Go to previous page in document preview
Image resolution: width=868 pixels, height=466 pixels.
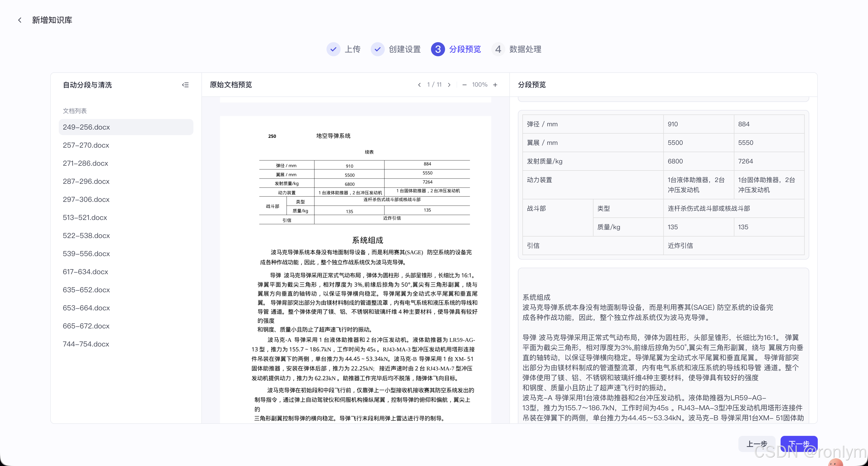tap(419, 85)
